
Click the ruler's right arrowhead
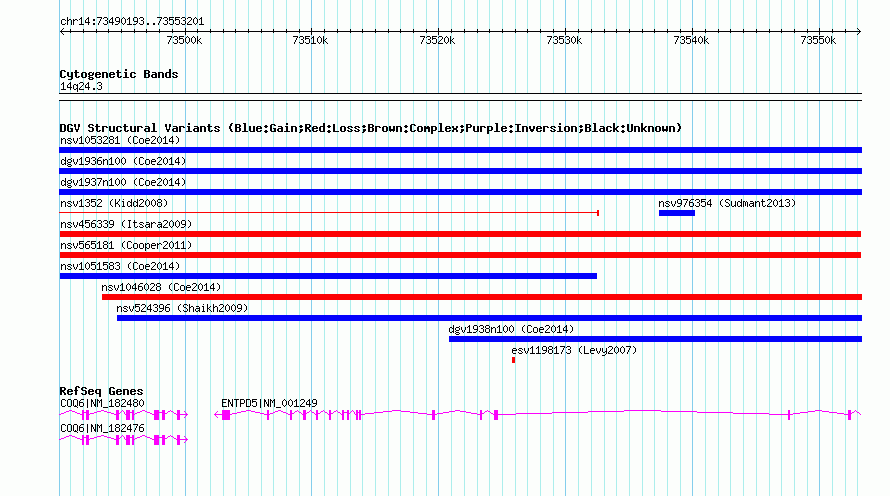click(x=858, y=32)
